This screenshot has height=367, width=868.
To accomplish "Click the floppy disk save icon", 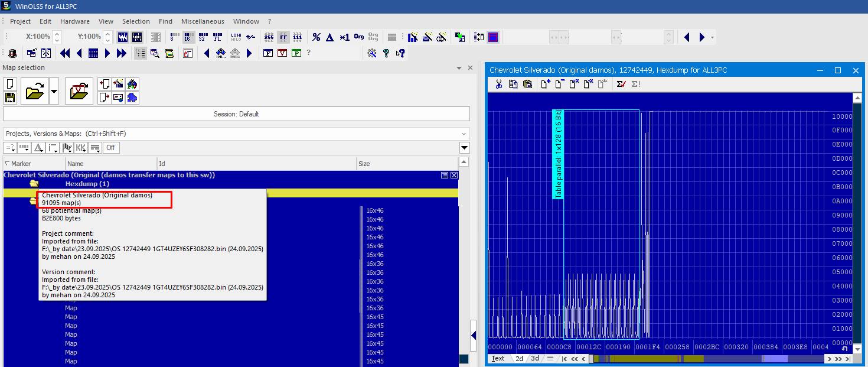I will [x=9, y=98].
